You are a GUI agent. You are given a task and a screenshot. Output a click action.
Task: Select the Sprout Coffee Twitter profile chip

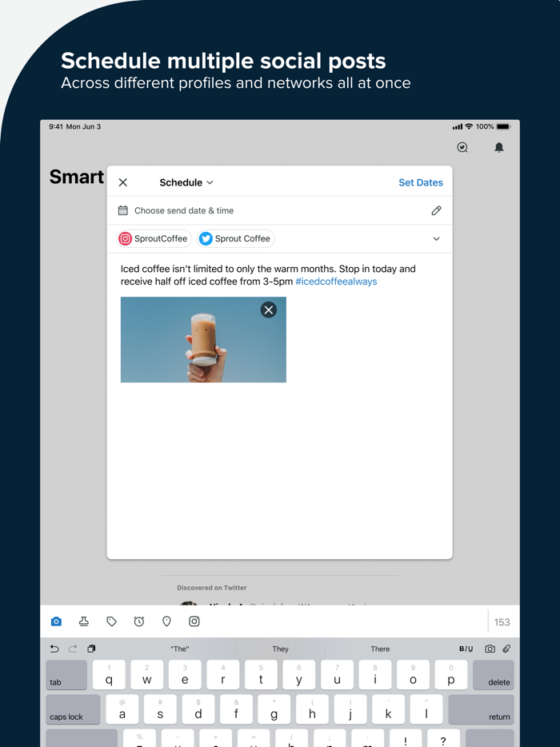point(236,238)
